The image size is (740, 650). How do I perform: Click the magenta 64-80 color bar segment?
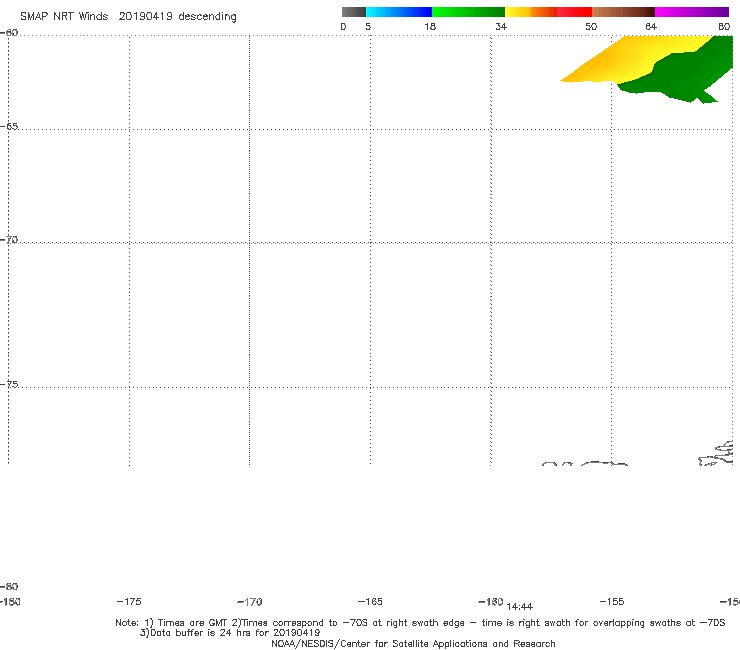click(x=692, y=12)
